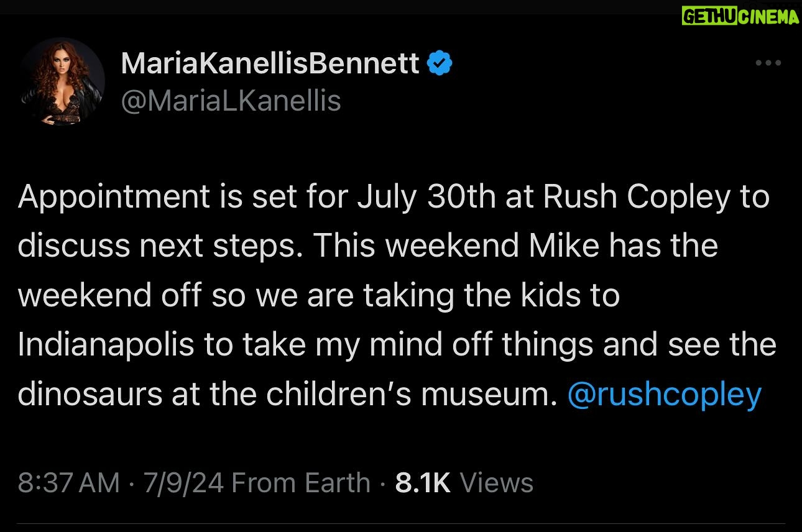This screenshot has height=532, width=802.
Task: Click the blue verified checkmark badge
Action: tap(440, 63)
